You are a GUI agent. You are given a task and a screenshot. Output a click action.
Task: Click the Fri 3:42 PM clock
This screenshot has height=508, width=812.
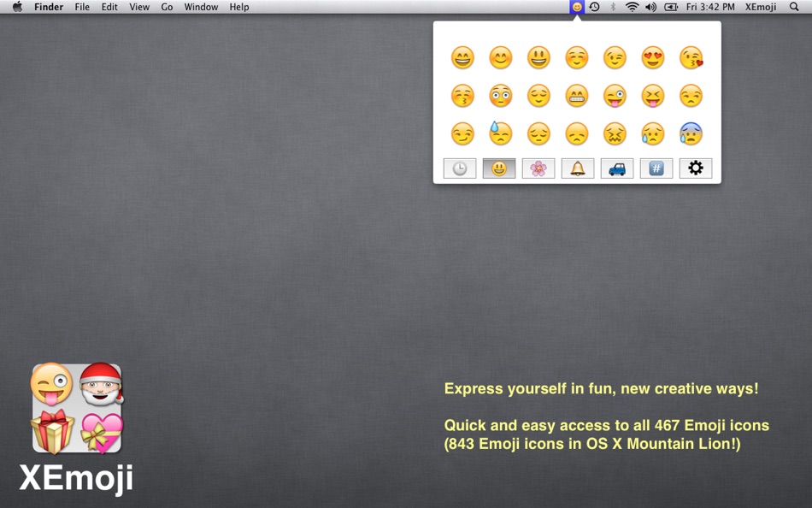[710, 7]
